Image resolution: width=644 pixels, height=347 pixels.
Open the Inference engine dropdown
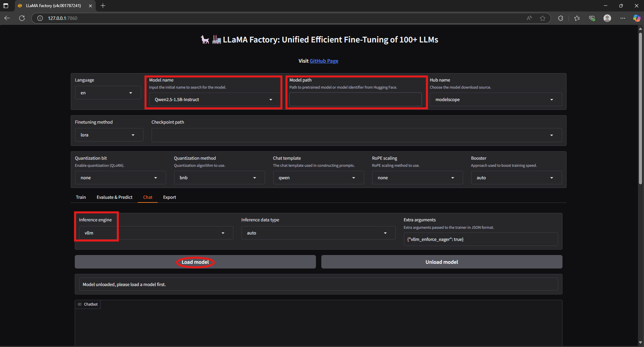click(x=156, y=233)
